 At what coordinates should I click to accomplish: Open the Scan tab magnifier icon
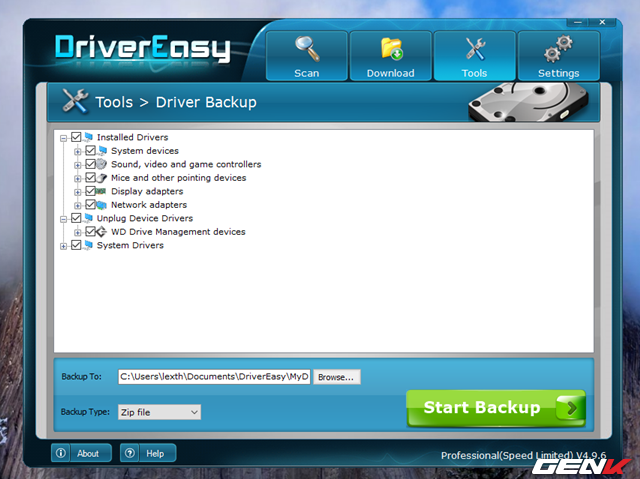(306, 49)
